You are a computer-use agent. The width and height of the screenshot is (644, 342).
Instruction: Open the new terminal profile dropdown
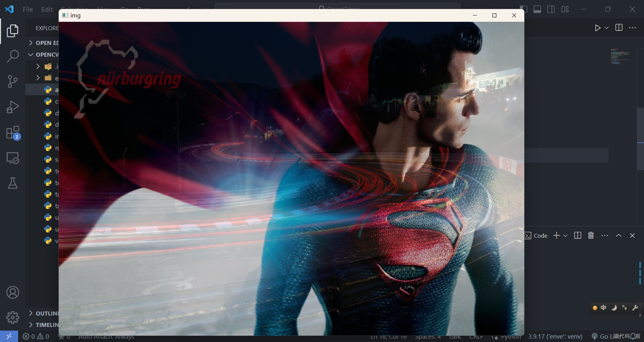pyautogui.click(x=566, y=236)
